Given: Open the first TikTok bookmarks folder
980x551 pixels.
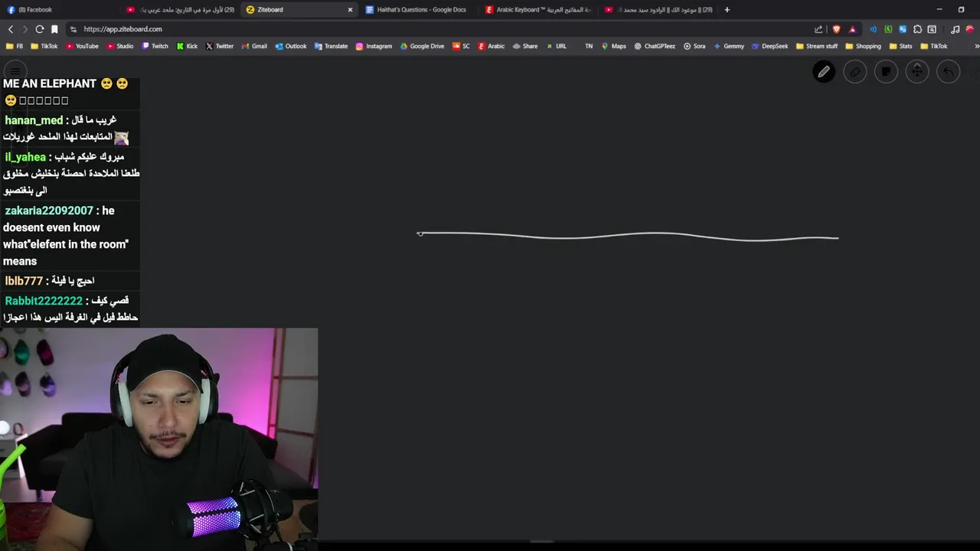Looking at the screenshot, I should click(44, 46).
